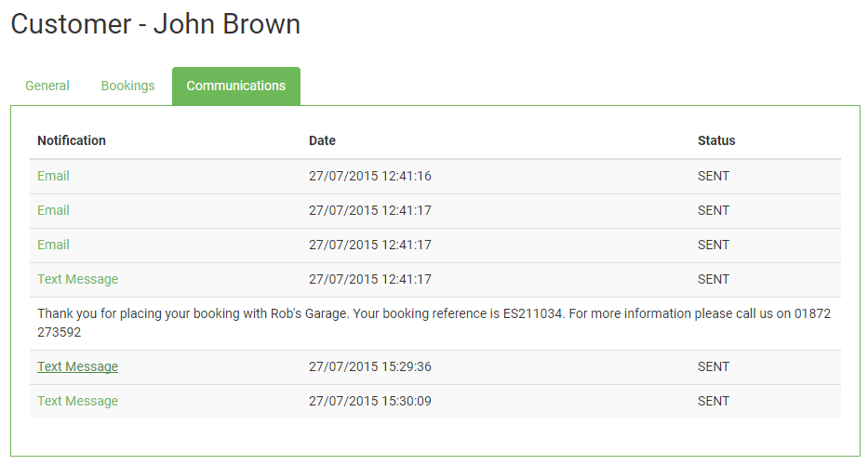Screen dimensions: 868x465
Task: Switch to the General tab
Action: [47, 86]
